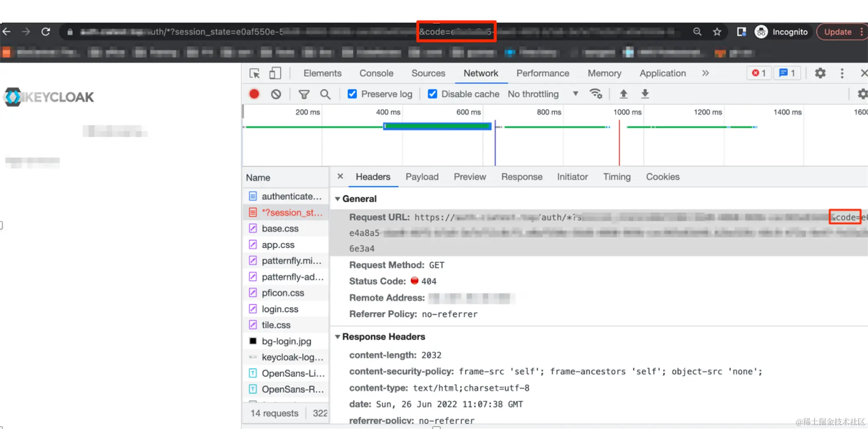This screenshot has width=868, height=429.
Task: Expand more DevTools tabs chevron
Action: pos(706,73)
